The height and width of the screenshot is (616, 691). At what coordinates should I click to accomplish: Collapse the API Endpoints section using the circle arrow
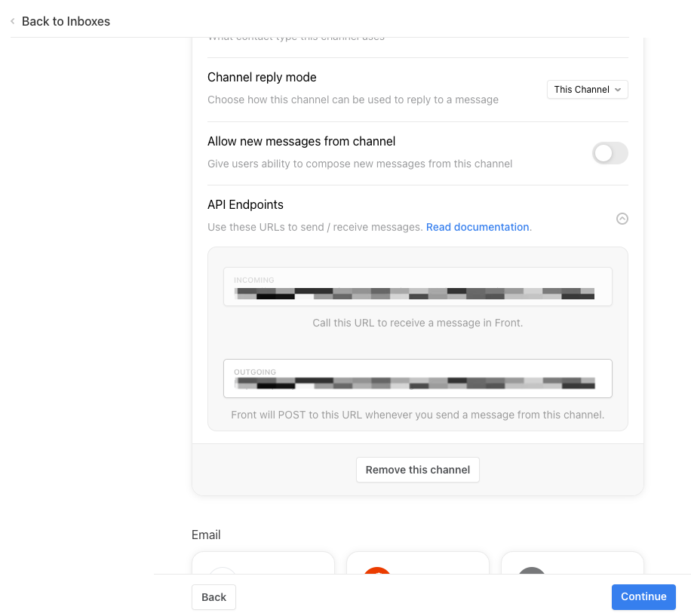pyautogui.click(x=622, y=219)
